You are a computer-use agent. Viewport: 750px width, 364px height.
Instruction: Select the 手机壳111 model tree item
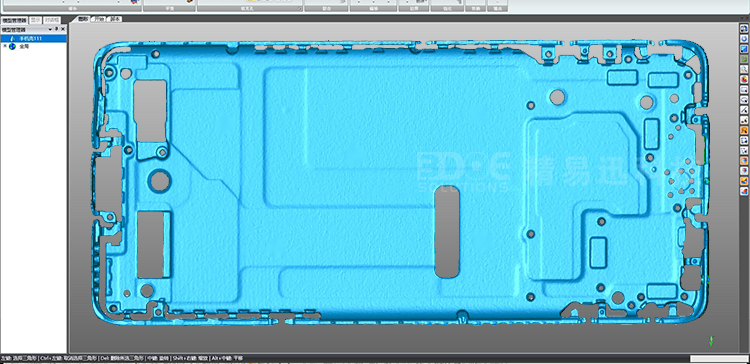pyautogui.click(x=33, y=38)
